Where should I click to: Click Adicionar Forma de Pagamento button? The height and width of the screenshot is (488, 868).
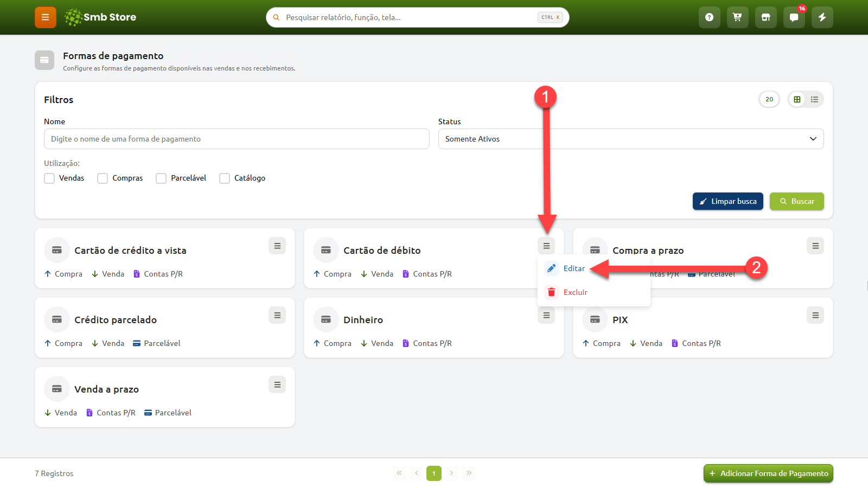(x=768, y=473)
